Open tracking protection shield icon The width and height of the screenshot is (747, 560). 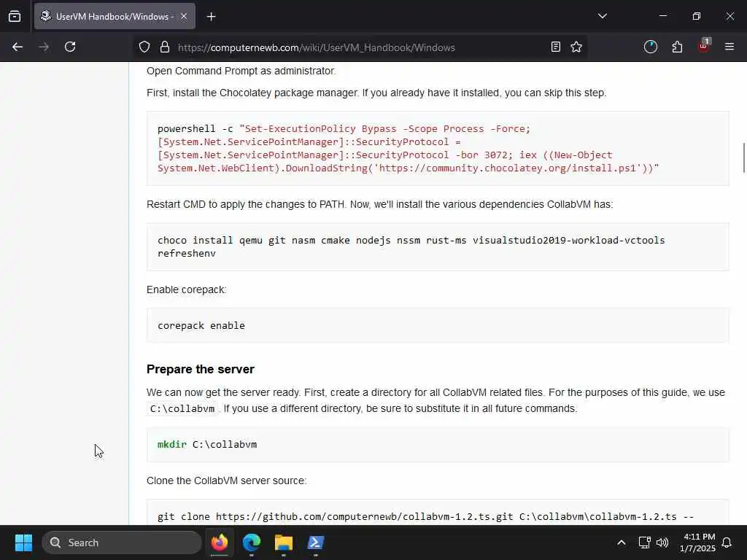[x=144, y=47]
